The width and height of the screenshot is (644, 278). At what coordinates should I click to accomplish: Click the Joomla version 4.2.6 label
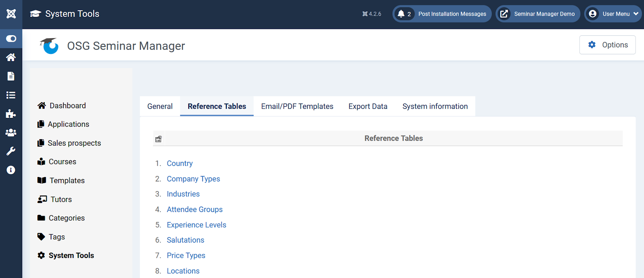(x=372, y=14)
